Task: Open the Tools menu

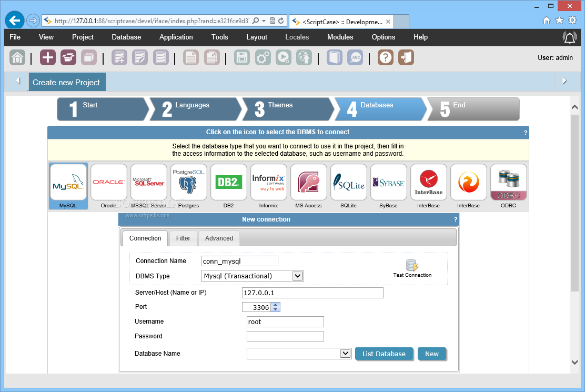Action: point(220,37)
